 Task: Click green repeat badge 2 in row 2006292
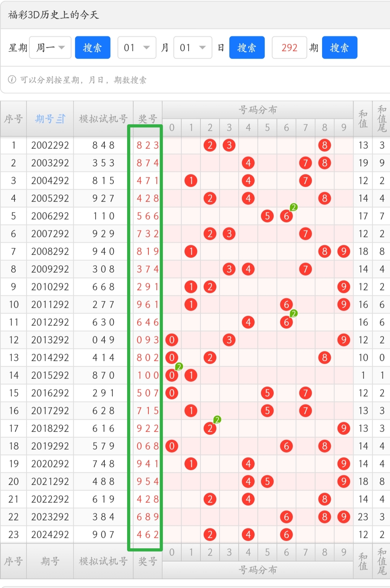(294, 207)
